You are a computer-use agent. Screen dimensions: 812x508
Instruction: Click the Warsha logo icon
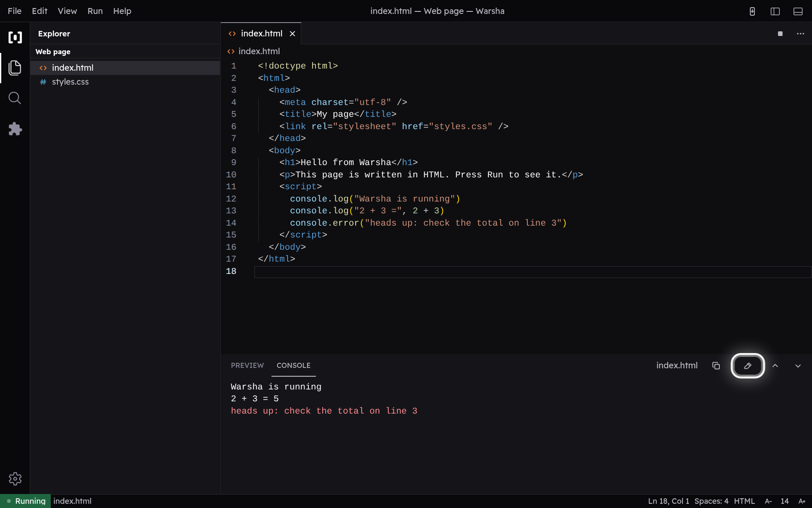(x=15, y=37)
